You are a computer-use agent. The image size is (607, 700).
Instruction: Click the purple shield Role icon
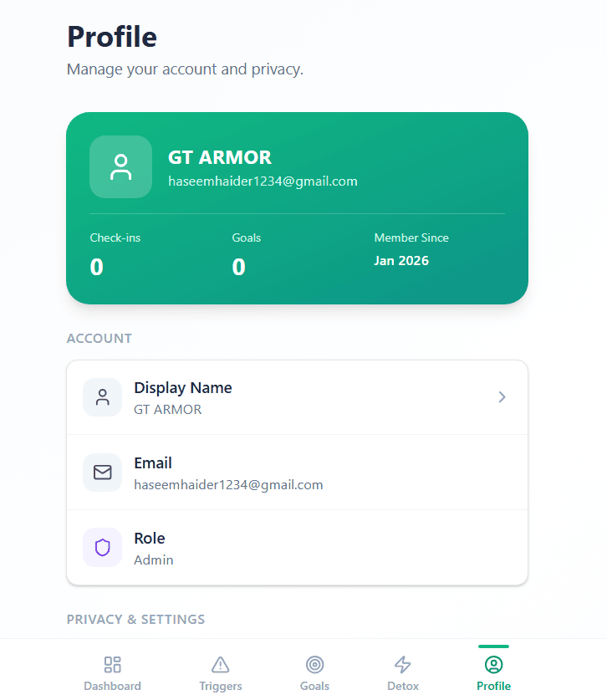[x=103, y=548]
